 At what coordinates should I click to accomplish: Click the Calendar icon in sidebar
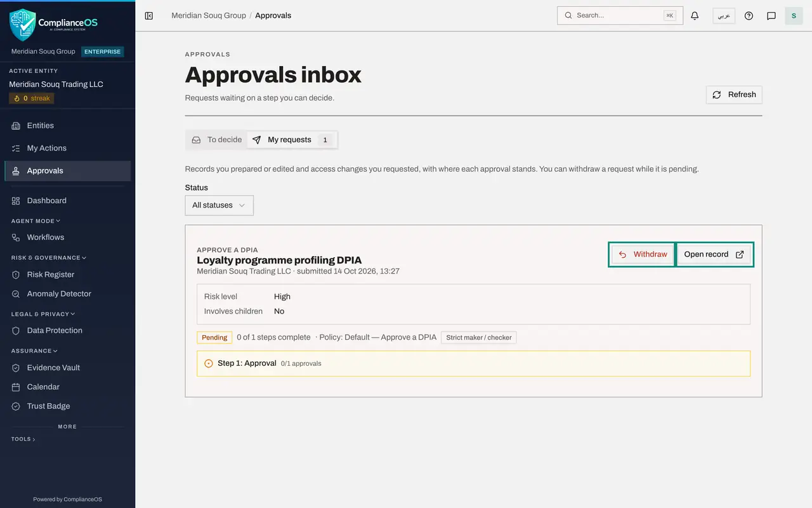pyautogui.click(x=16, y=387)
